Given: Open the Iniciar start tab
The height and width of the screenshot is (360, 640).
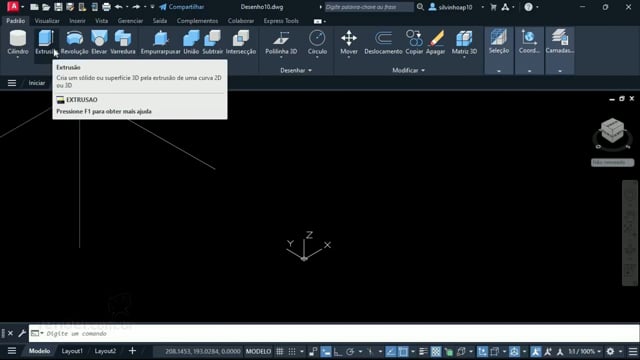Looking at the screenshot, I should (x=37, y=83).
